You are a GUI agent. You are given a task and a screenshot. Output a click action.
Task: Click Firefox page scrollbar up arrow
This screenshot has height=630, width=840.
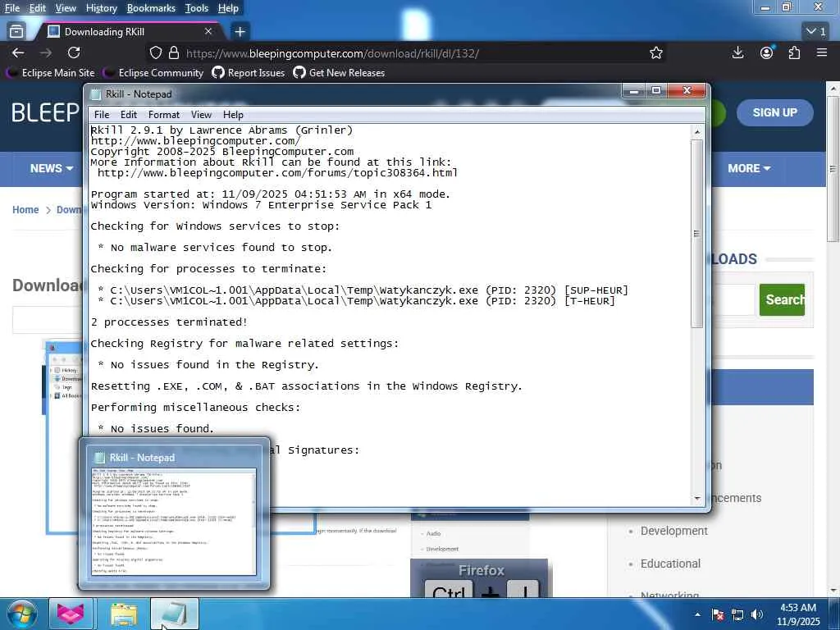click(833, 88)
